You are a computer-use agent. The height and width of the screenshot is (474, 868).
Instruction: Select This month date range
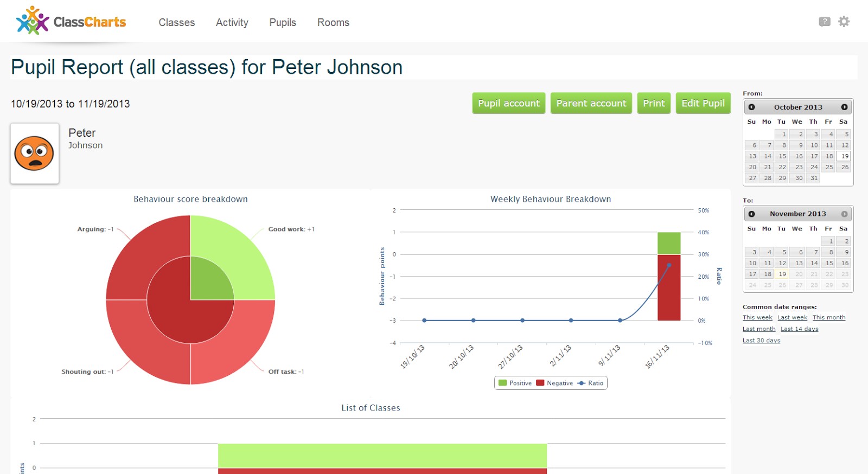tap(829, 317)
